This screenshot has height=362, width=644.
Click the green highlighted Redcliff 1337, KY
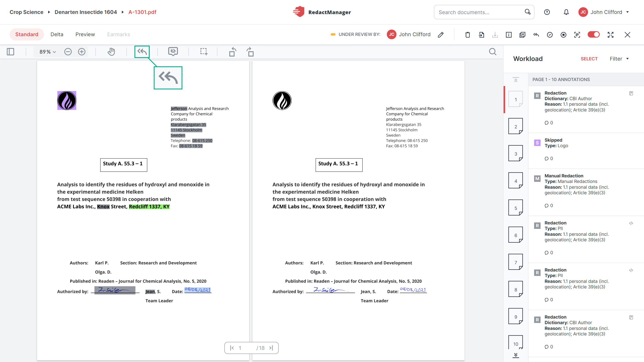click(x=149, y=206)
